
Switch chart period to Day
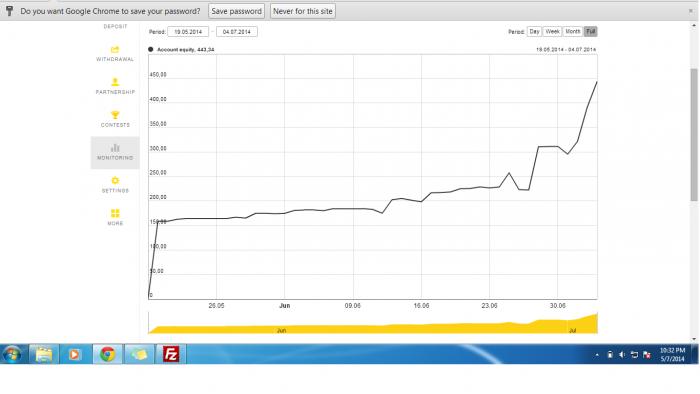click(x=534, y=32)
